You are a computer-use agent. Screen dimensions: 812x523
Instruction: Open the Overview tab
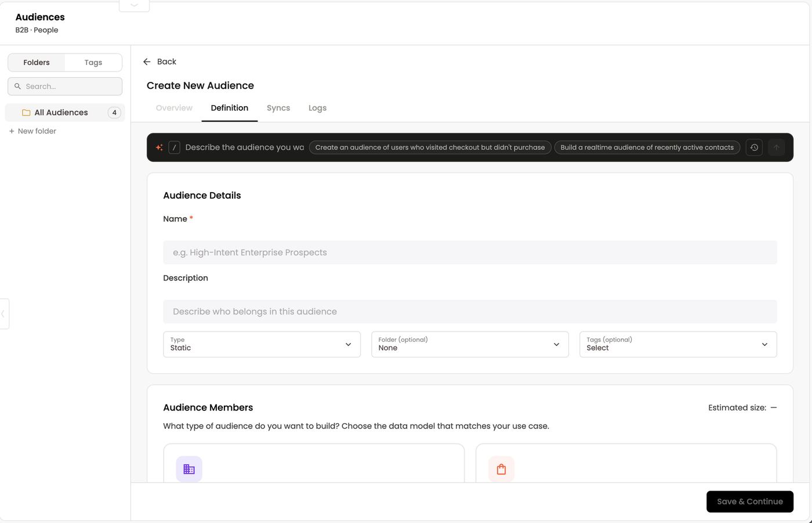pyautogui.click(x=174, y=108)
